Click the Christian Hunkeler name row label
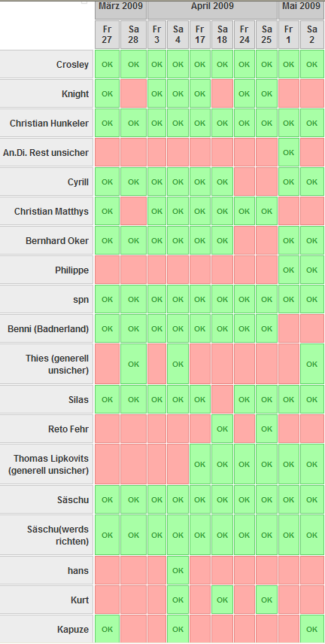The width and height of the screenshot is (325, 644). (x=47, y=124)
